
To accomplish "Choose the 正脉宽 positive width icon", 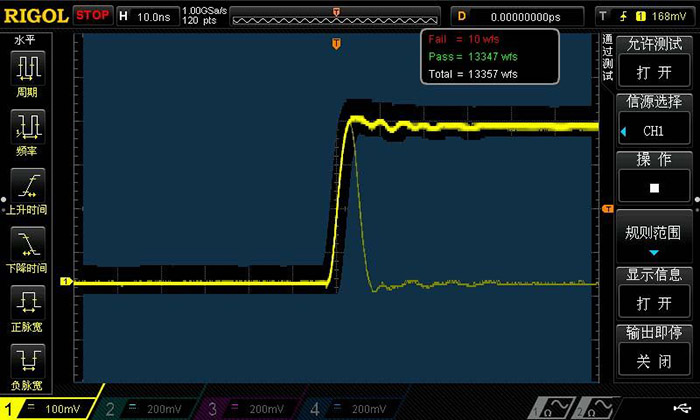I will point(27,306).
